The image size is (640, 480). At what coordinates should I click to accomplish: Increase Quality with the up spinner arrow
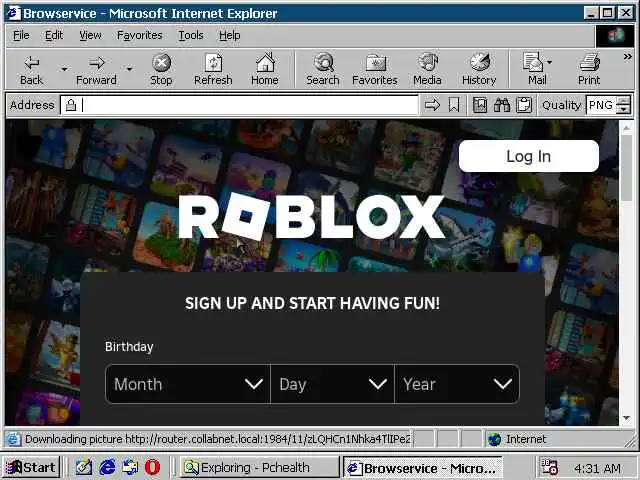coord(623,100)
